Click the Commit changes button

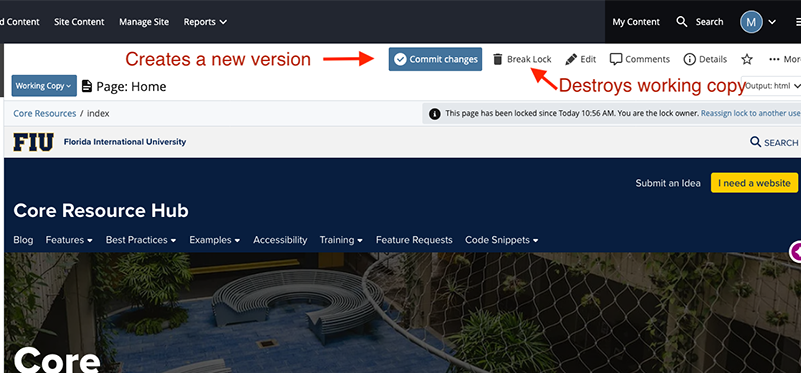pyautogui.click(x=435, y=59)
